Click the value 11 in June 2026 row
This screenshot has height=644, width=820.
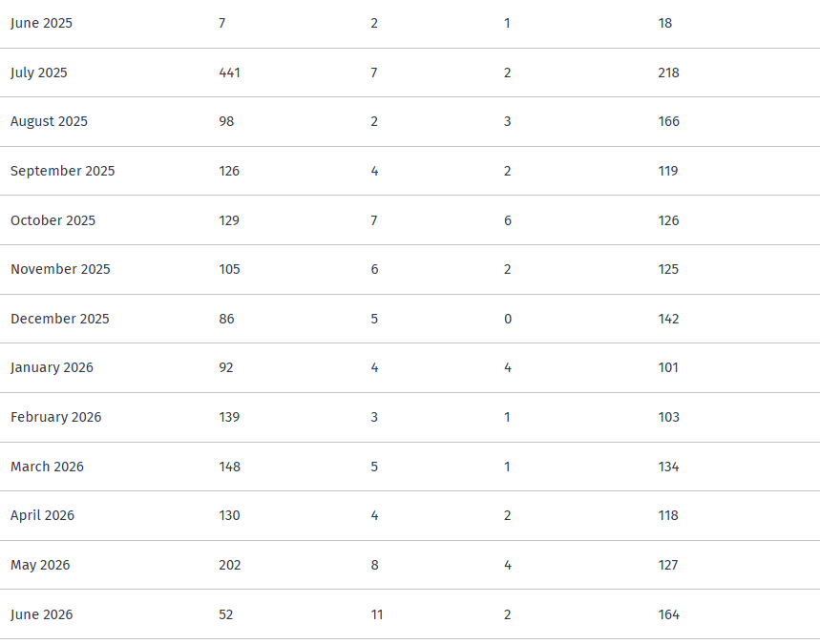point(376,614)
